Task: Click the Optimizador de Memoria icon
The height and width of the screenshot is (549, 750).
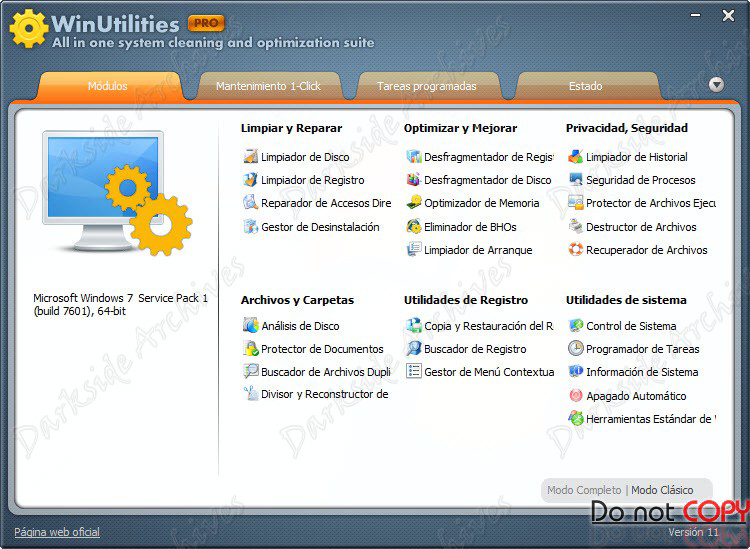Action: [x=414, y=203]
